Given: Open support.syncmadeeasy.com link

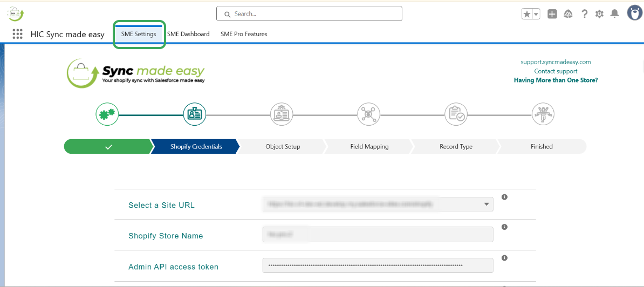Looking at the screenshot, I should (556, 62).
